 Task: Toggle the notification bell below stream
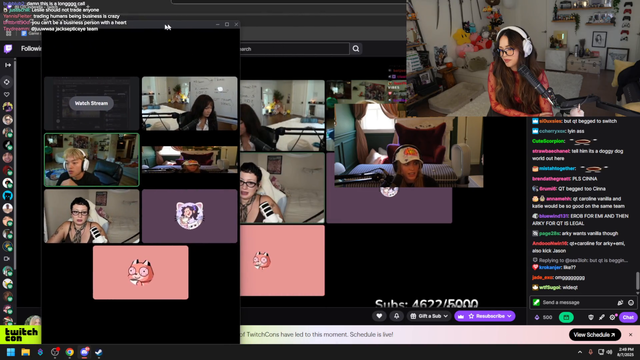coord(396,316)
